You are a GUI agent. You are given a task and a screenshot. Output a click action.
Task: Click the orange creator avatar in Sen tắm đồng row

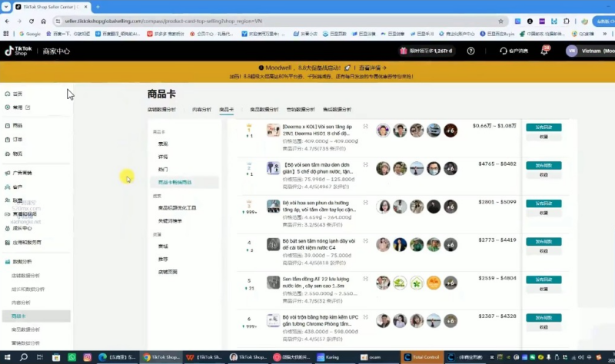pyautogui.click(x=434, y=283)
